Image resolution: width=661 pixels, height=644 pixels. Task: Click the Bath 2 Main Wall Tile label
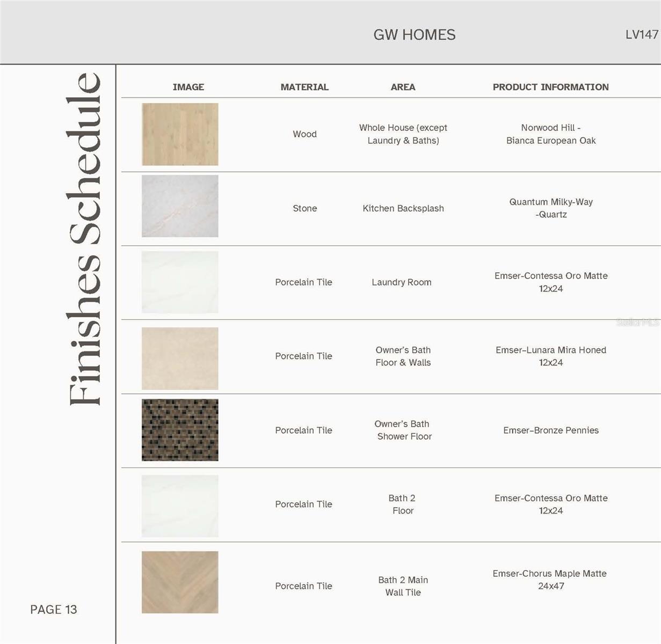click(402, 586)
